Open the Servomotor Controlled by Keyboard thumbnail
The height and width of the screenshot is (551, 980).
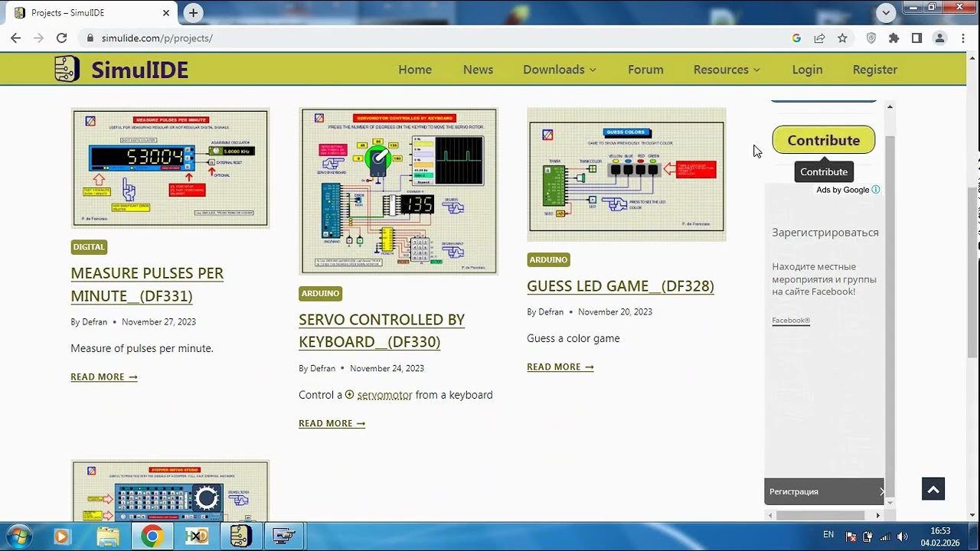click(x=398, y=191)
